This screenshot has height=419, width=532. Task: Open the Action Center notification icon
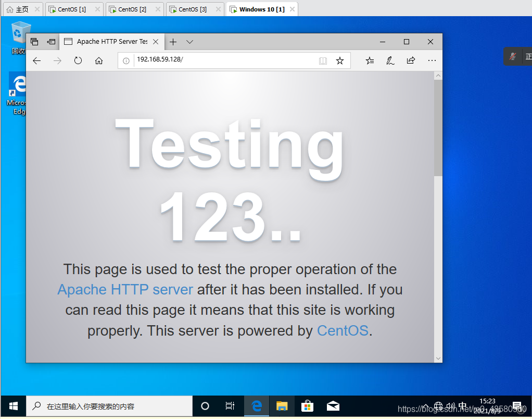click(x=517, y=406)
